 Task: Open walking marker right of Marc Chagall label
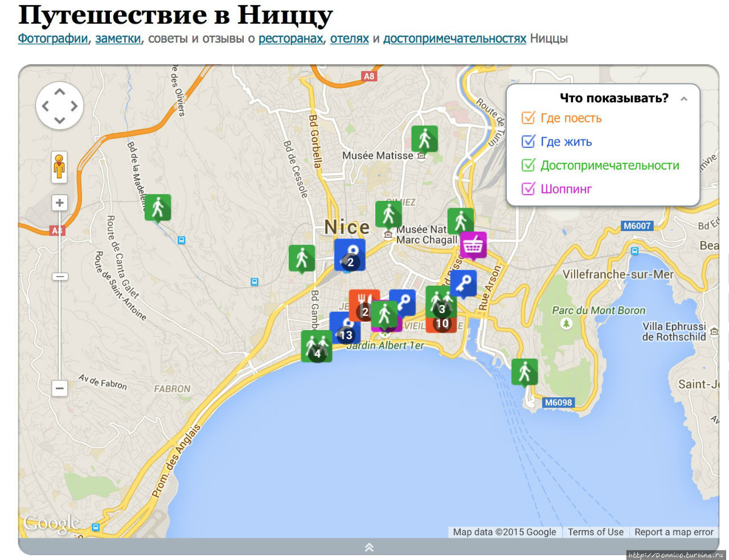coord(461,221)
